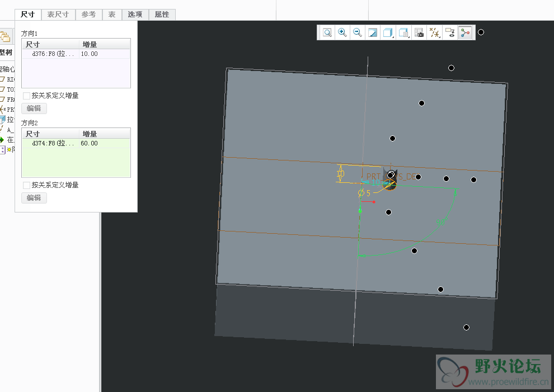Image resolution: width=554 pixels, height=392 pixels.
Task: Open the 属性 tab
Action: (x=162, y=15)
